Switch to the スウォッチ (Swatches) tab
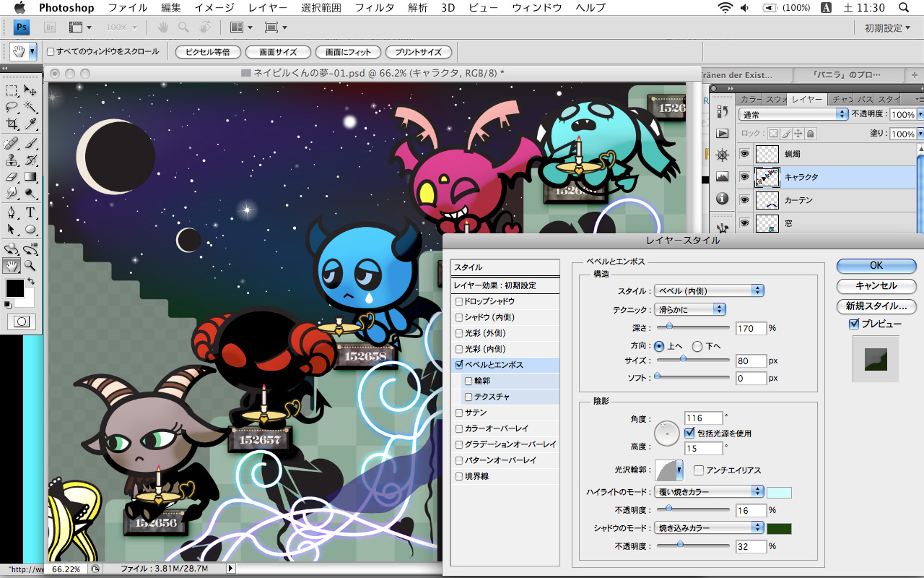Viewport: 924px width, 578px height. [775, 99]
